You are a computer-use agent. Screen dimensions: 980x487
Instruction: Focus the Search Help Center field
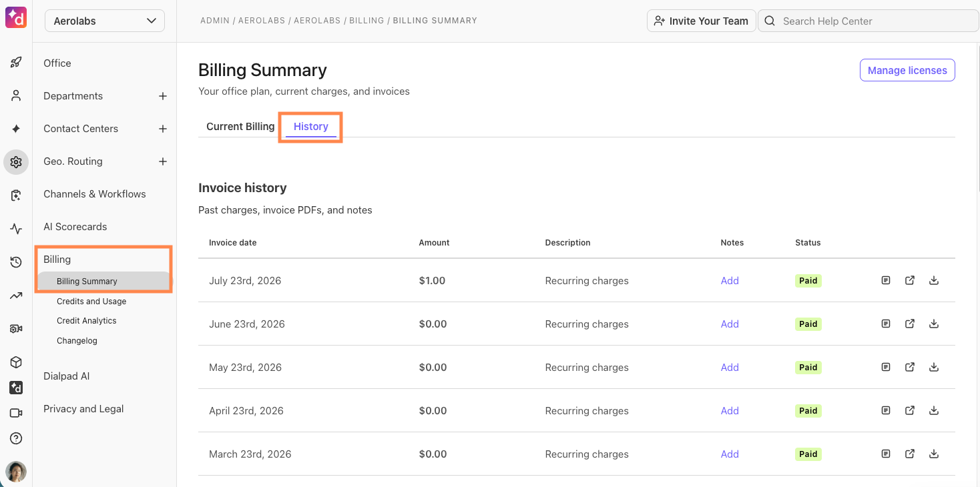point(869,21)
